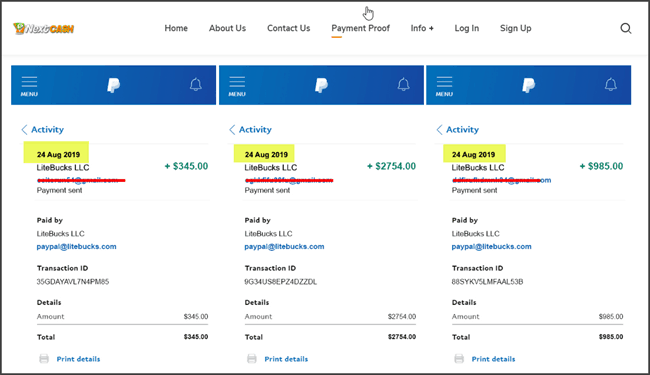Click Activity link in the $2754.00 card

(255, 130)
